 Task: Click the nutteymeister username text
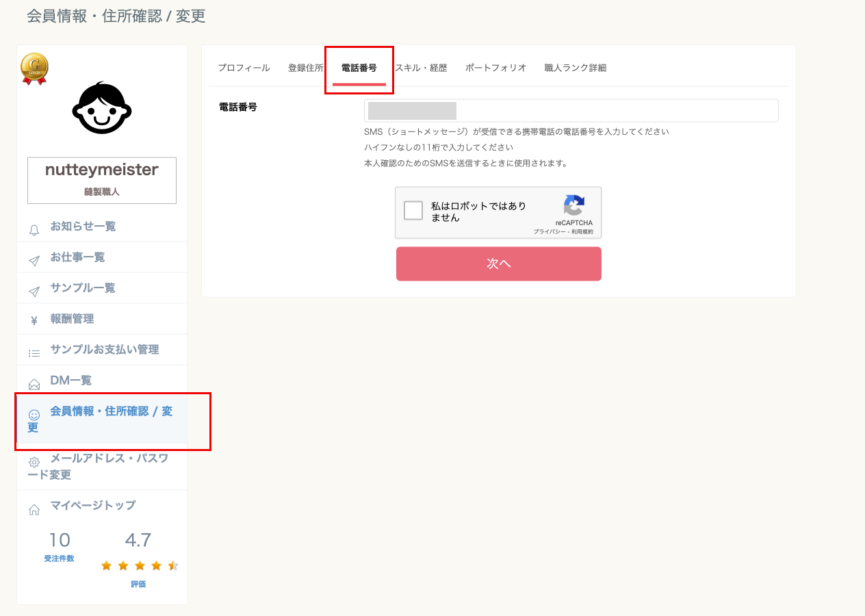coord(102,170)
